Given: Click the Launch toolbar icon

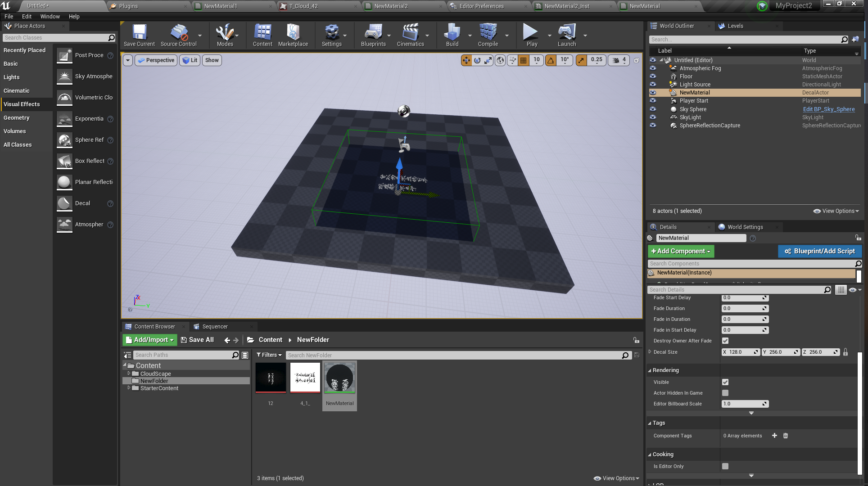Looking at the screenshot, I should 567,36.
